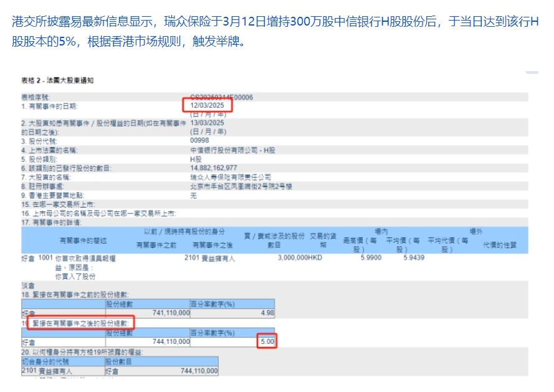Click the 15. 在哪一家交易所上市 label
Image resolution: width=554 pixels, height=392 pixels.
[x=58, y=204]
